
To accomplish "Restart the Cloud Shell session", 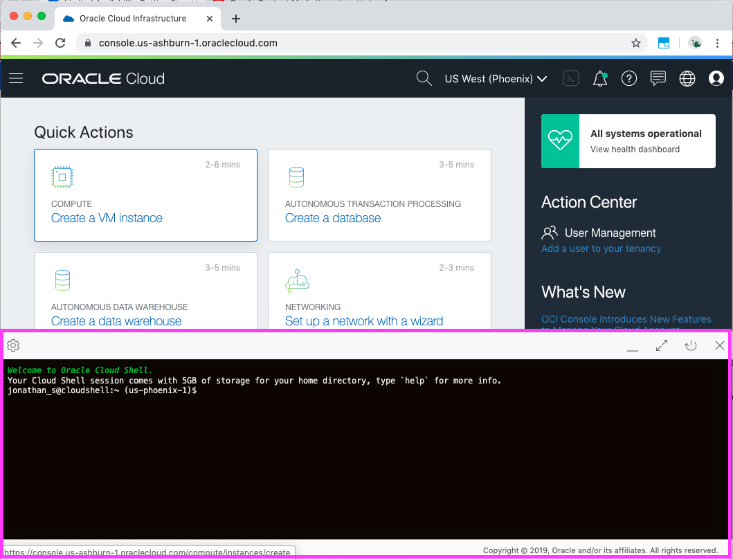I will pyautogui.click(x=690, y=345).
